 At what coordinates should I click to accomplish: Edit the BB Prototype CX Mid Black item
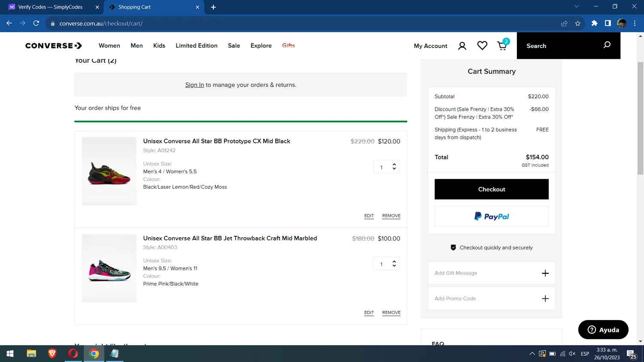click(x=369, y=216)
